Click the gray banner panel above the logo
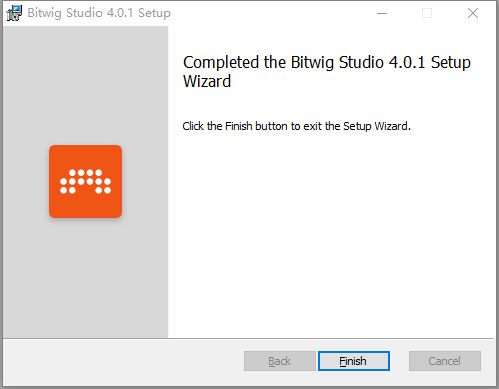The height and width of the screenshot is (389, 499). click(x=85, y=85)
